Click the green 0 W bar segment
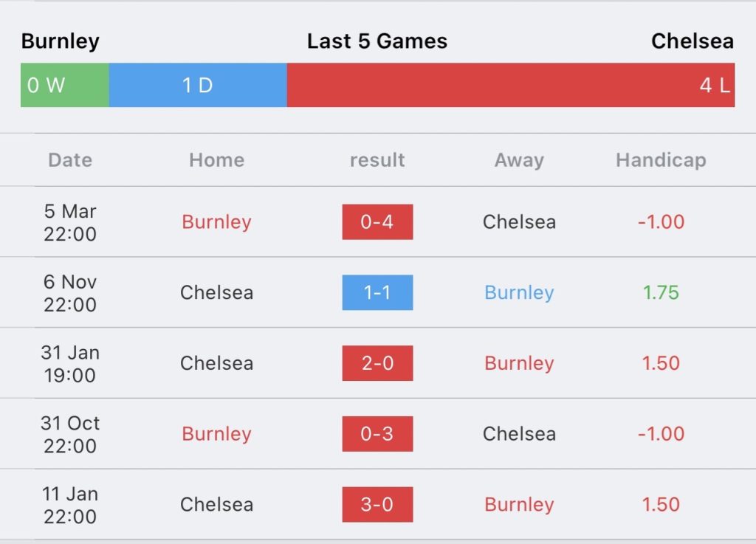This screenshot has width=756, height=544. pyautogui.click(x=65, y=85)
